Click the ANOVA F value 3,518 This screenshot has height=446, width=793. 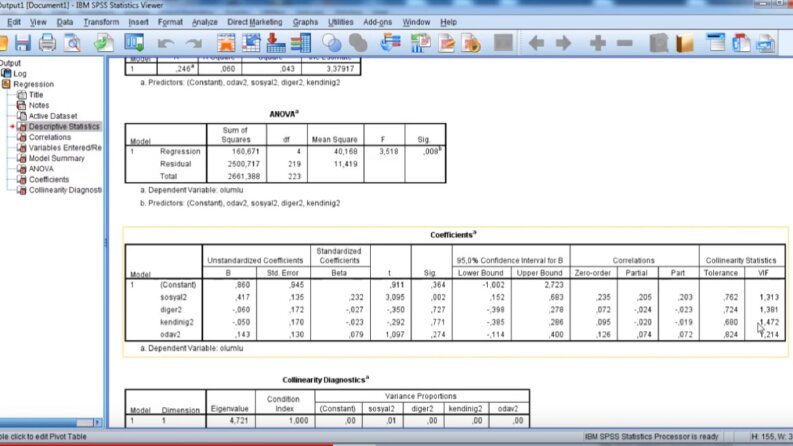(388, 152)
